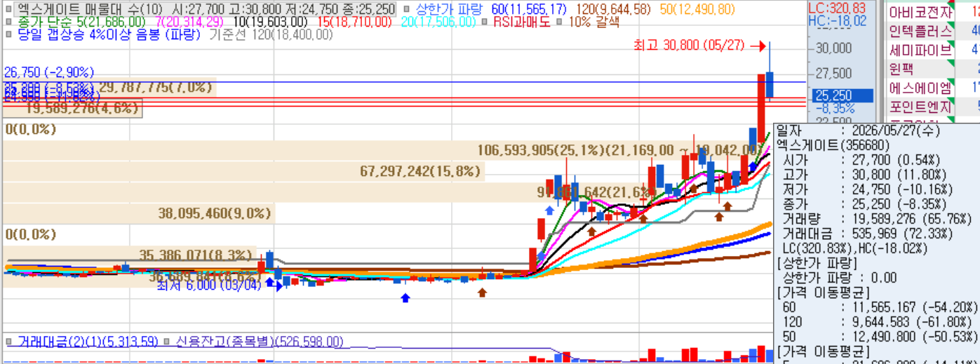Viewport: 980px width, 364px height.
Task: Click the current price tag 25,250
Action: point(842,95)
